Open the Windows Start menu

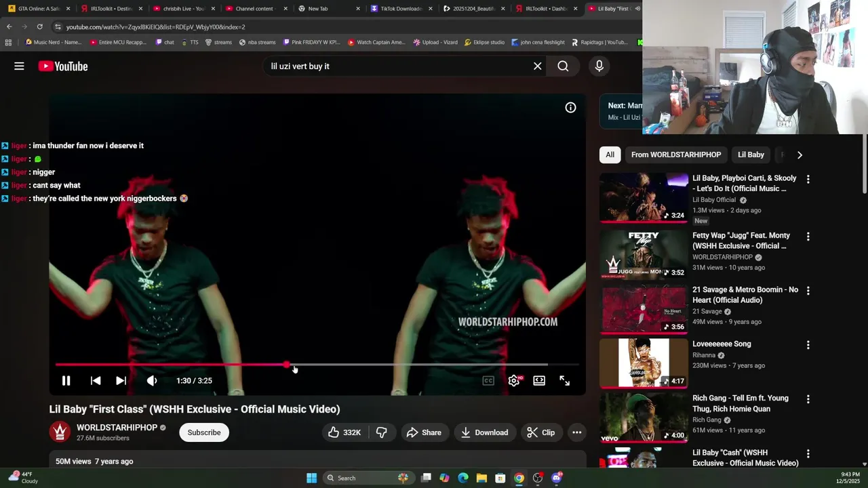pyautogui.click(x=311, y=478)
